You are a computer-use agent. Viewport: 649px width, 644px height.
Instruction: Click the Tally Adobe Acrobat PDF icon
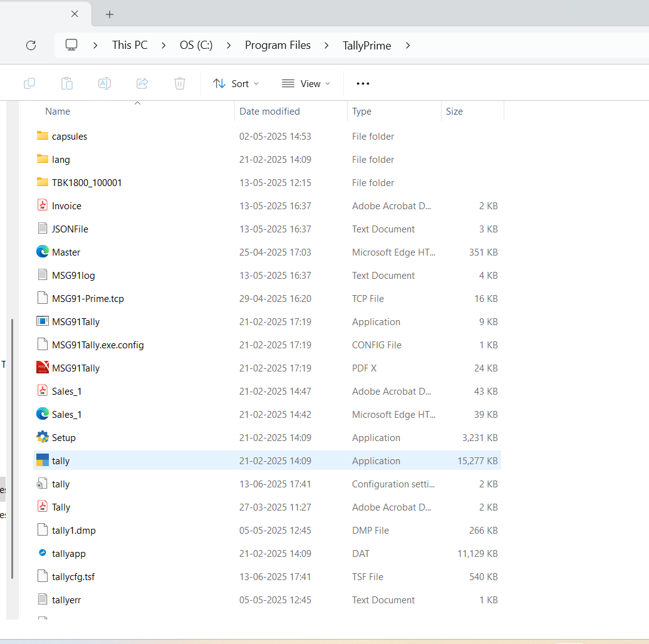tap(42, 507)
